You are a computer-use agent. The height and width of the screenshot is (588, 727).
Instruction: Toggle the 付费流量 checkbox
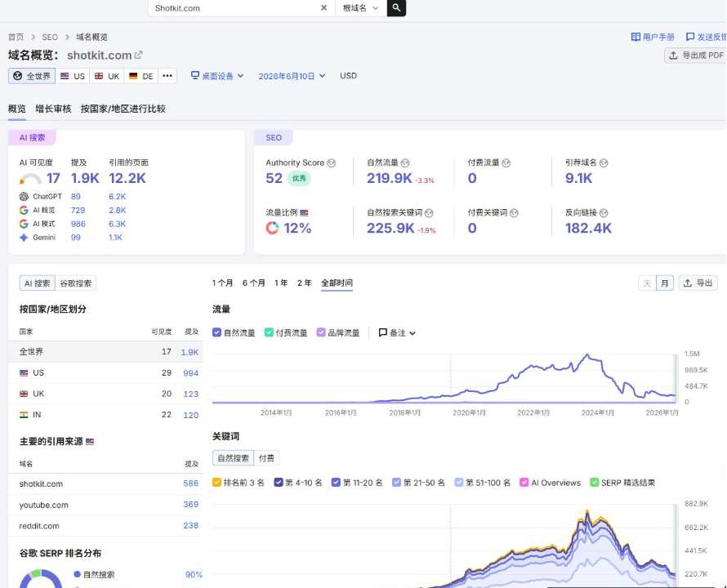point(269,332)
